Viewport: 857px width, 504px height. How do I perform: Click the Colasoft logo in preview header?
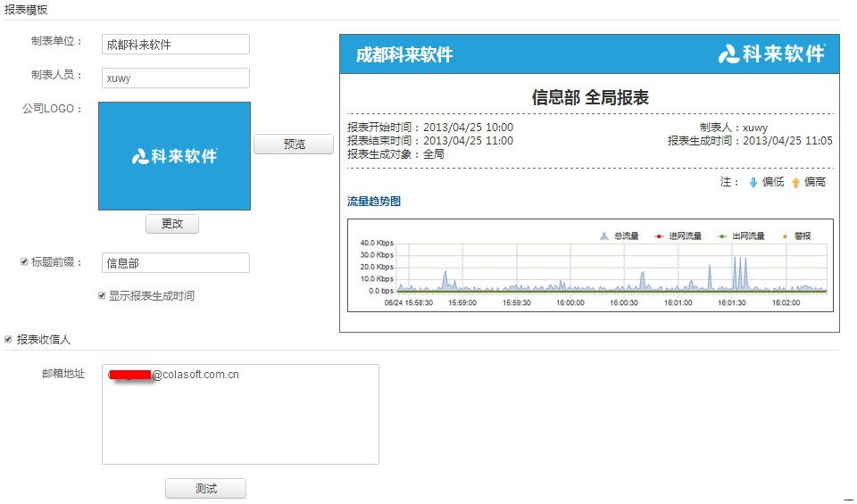tap(771, 54)
